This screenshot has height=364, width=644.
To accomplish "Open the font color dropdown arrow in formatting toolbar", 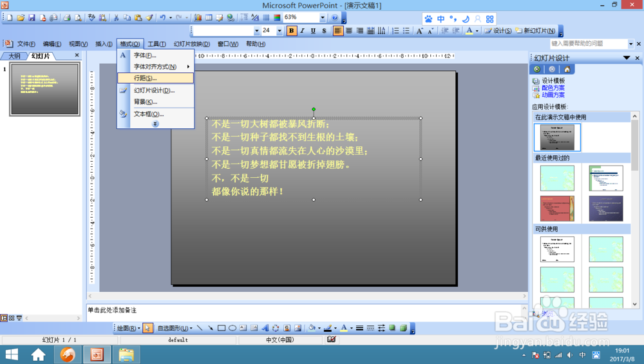I will (477, 31).
